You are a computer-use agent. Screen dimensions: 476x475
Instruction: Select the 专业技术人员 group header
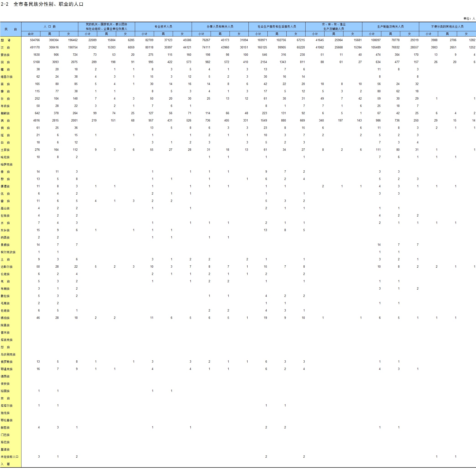click(x=163, y=27)
